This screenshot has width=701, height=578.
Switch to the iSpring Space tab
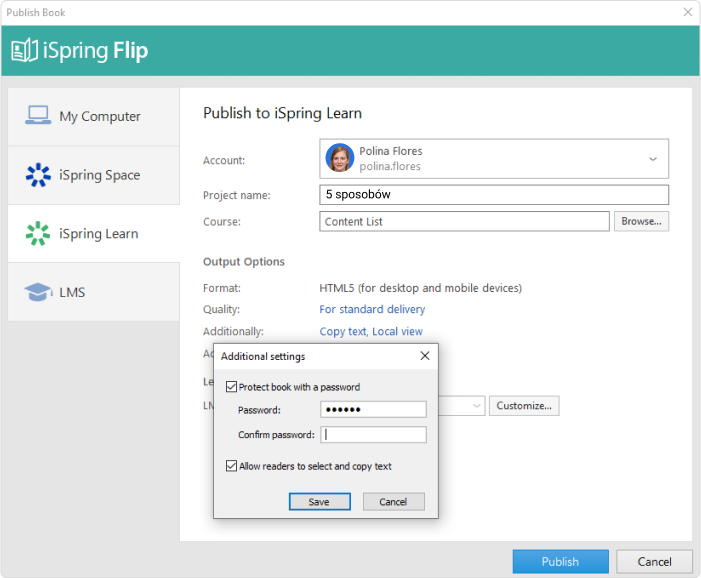[x=94, y=175]
